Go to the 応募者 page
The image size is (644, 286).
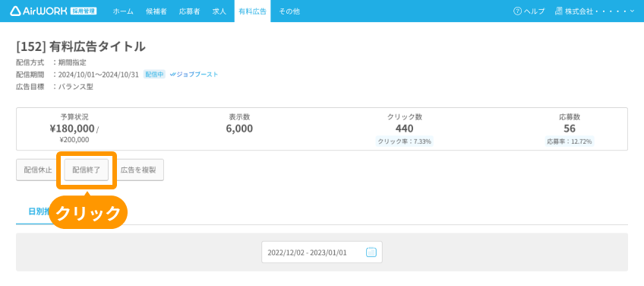point(189,11)
